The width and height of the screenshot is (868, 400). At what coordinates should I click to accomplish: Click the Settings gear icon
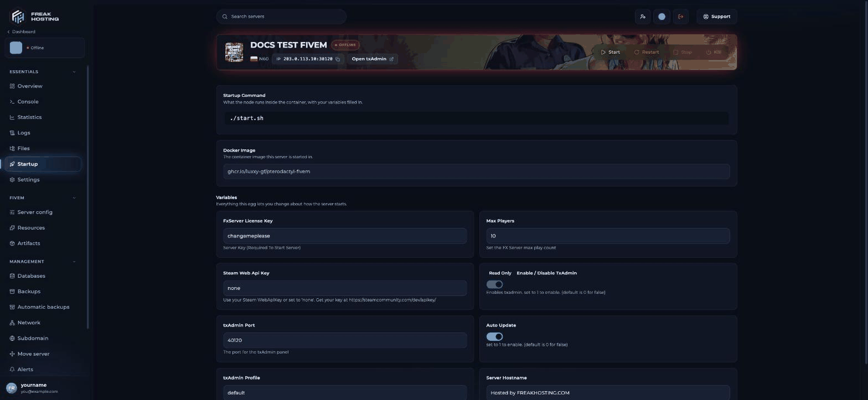coord(12,180)
